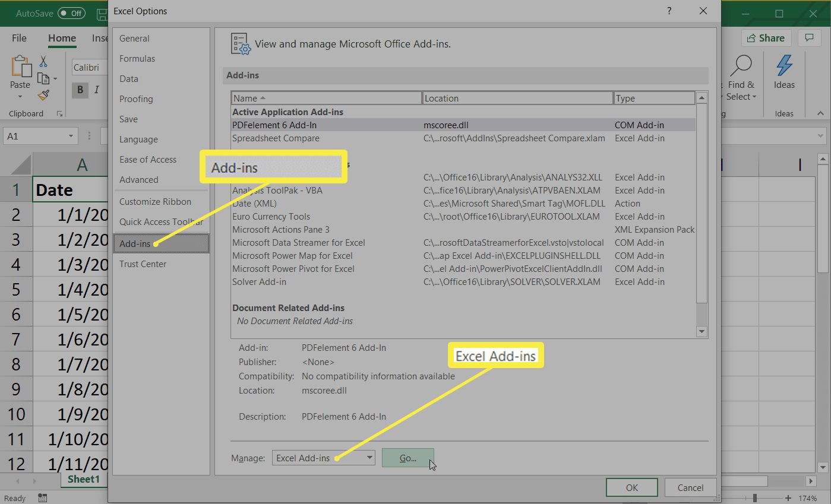
Task: Click the Comments speech bubble icon
Action: click(808, 38)
